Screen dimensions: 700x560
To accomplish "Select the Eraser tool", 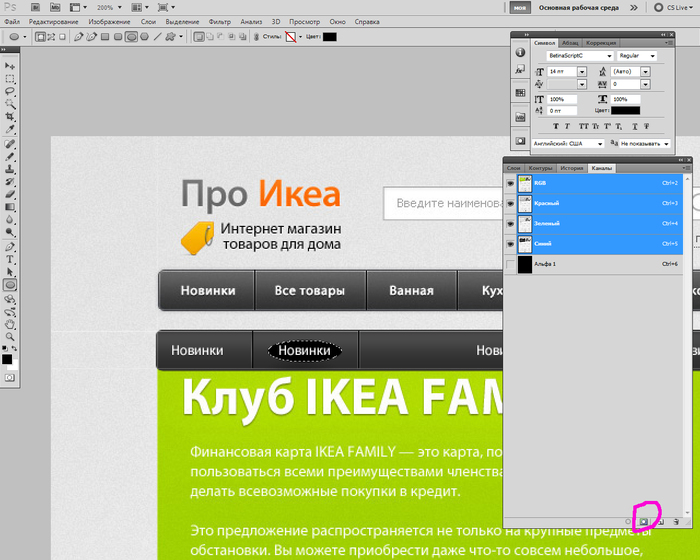I will click(x=10, y=194).
